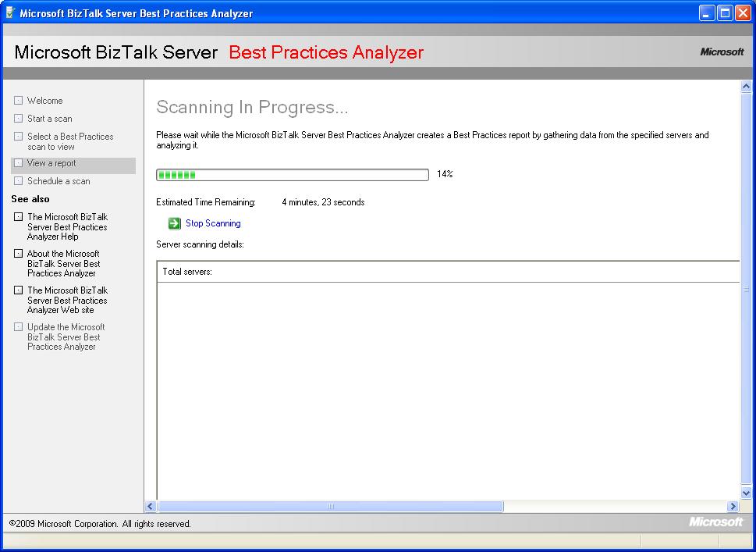Image resolution: width=756 pixels, height=552 pixels.
Task: Click the Stop Scanning link text
Action: coord(213,223)
